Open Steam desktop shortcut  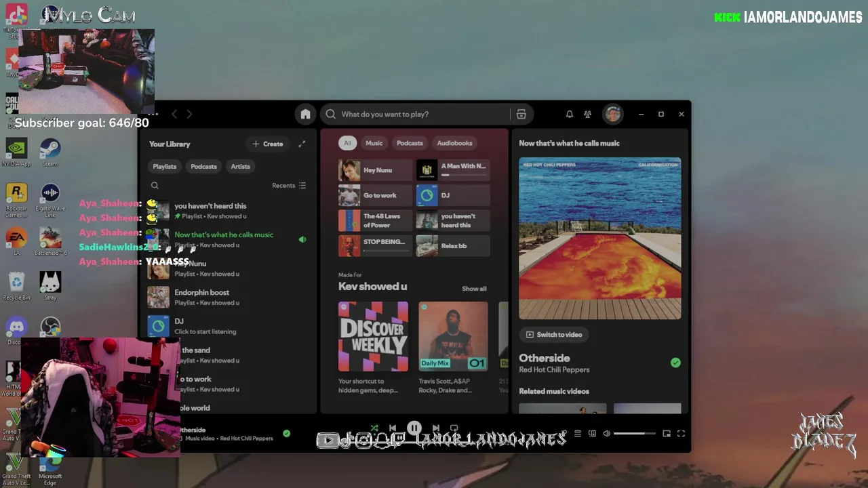(50, 152)
